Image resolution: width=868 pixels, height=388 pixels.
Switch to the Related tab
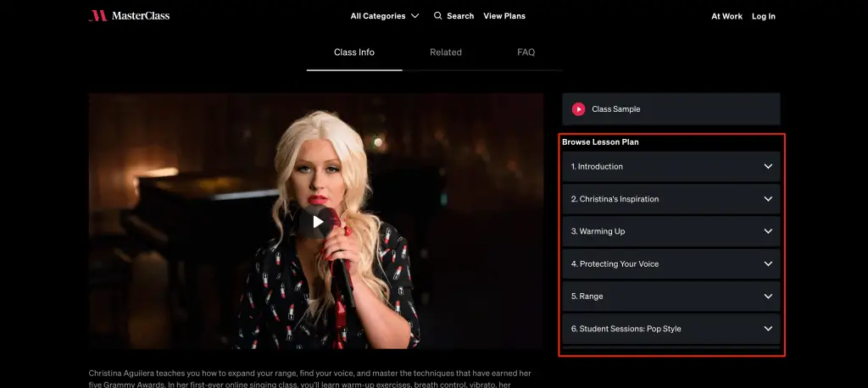[x=446, y=52]
